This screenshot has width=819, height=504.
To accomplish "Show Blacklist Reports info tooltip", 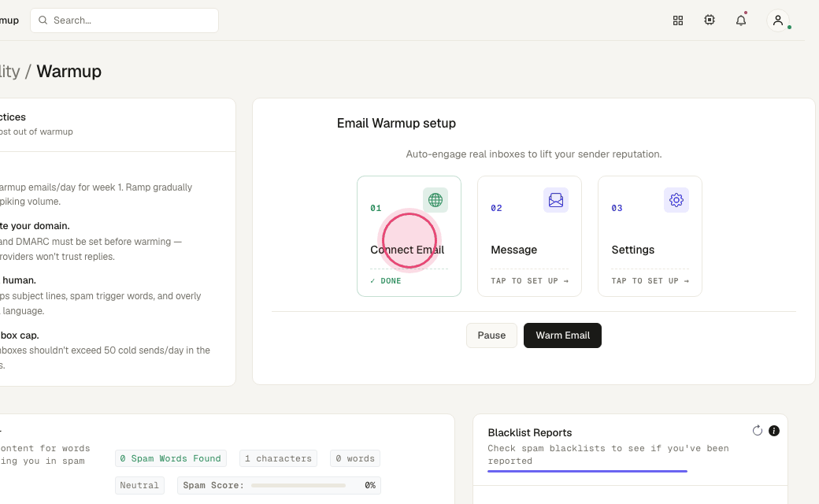I will click(774, 430).
